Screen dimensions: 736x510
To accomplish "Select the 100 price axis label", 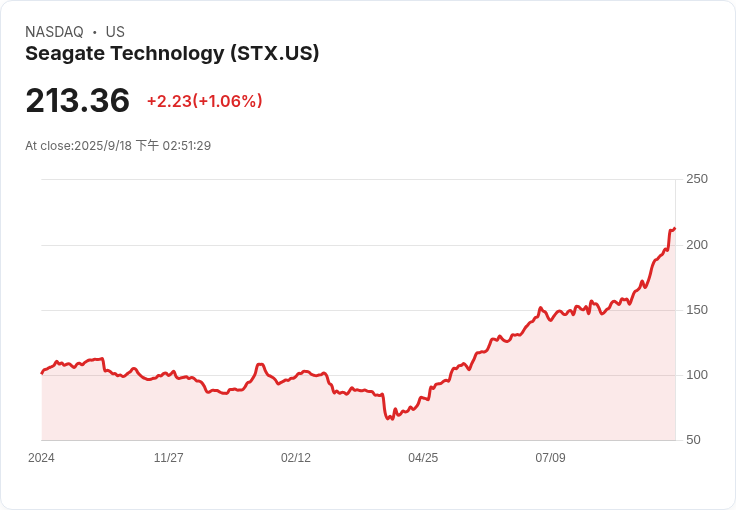I will [x=697, y=375].
